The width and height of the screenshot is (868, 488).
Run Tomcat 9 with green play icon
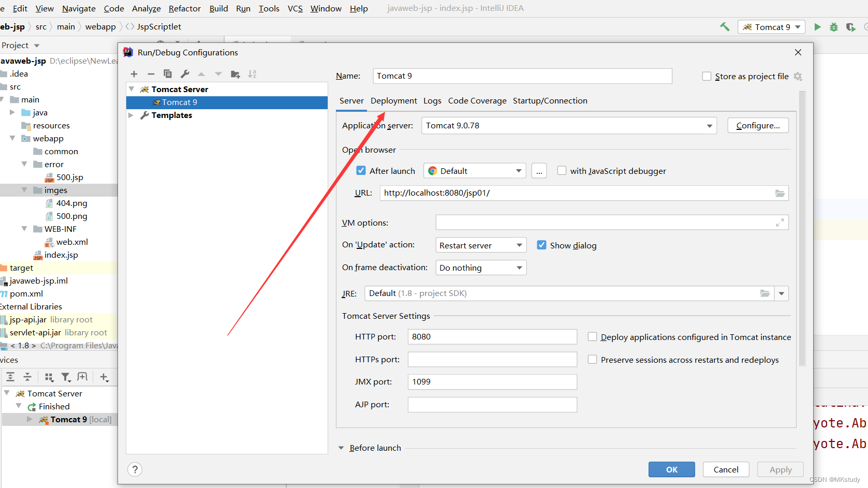pos(817,27)
